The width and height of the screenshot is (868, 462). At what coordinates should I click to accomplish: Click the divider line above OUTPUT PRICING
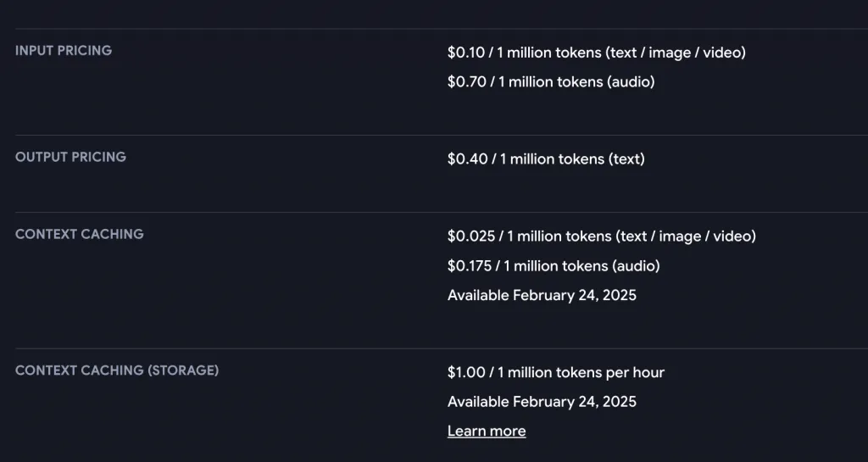[x=434, y=135]
